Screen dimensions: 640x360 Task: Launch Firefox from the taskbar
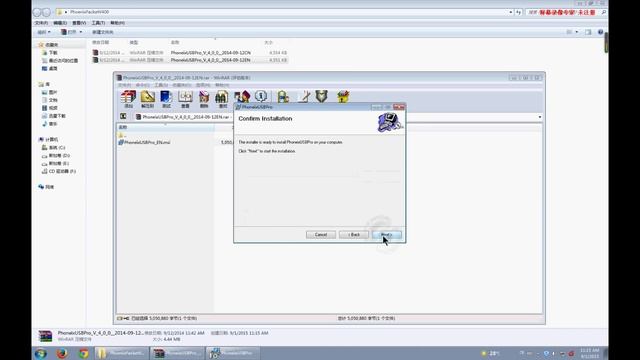click(62, 353)
